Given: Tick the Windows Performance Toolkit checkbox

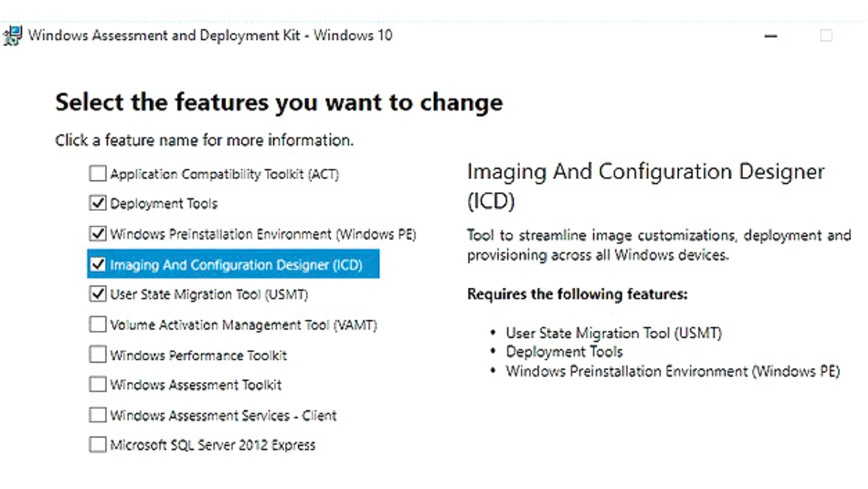Looking at the screenshot, I should 98,355.
